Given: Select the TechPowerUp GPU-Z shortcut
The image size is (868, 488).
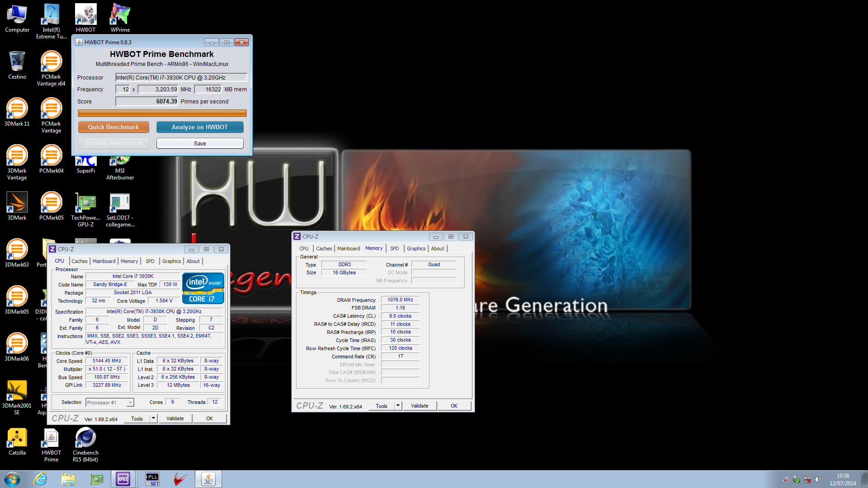Looking at the screenshot, I should [85, 210].
